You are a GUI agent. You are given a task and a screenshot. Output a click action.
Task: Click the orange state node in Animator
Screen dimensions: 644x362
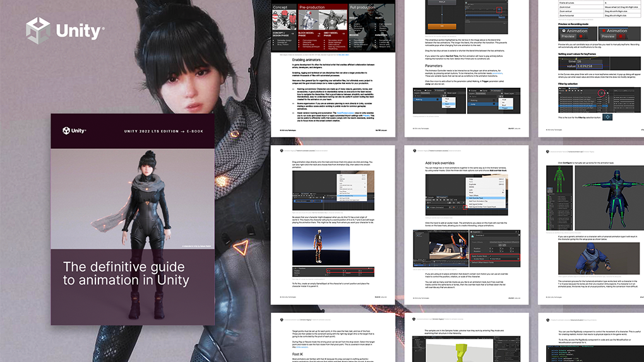(x=442, y=26)
